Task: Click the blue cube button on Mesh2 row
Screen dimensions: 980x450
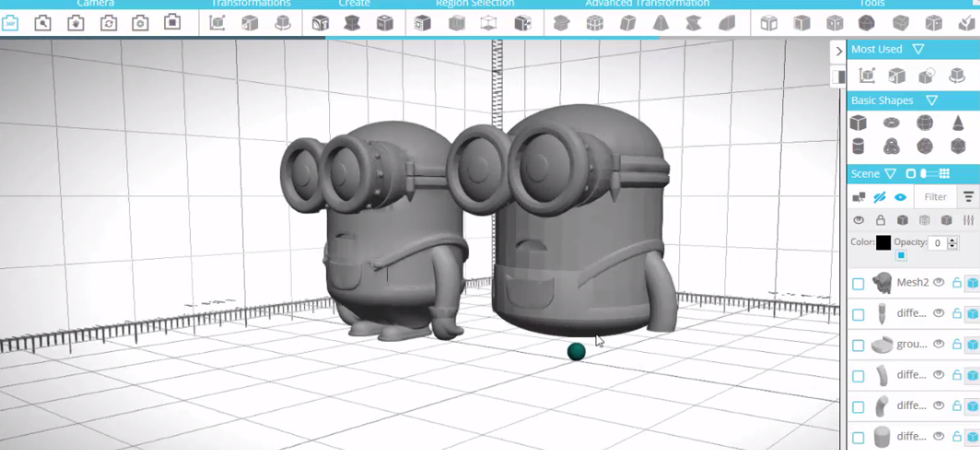Action: coord(972,283)
